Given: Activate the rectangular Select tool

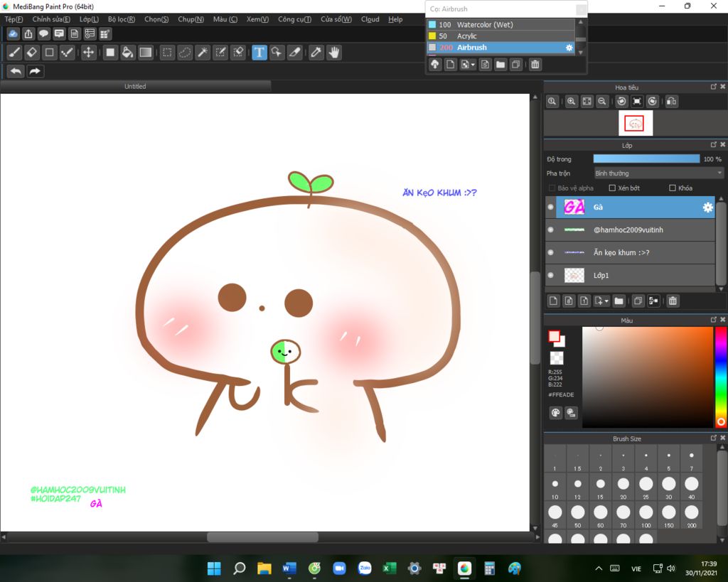Looking at the screenshot, I should coord(167,53).
